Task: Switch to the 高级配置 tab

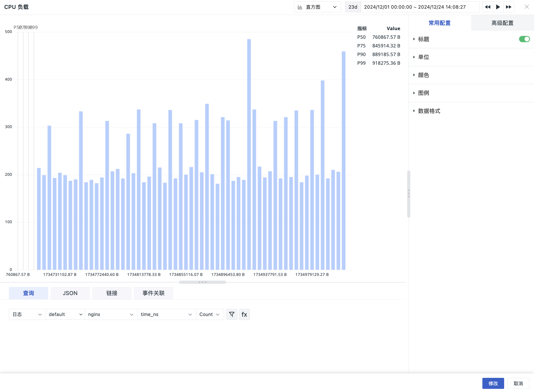Action: click(502, 23)
